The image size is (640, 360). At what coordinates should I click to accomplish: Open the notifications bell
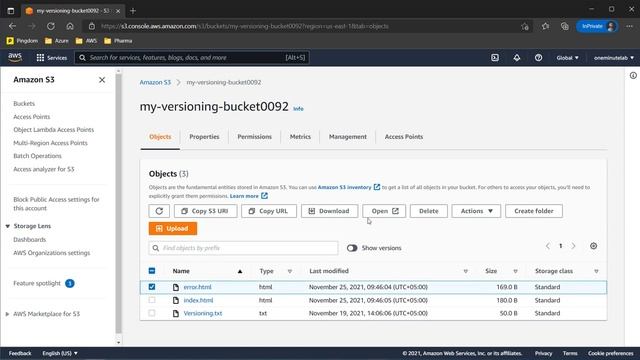pyautogui.click(x=517, y=58)
